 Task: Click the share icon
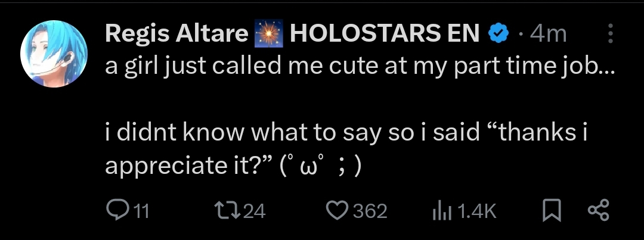coord(597,210)
